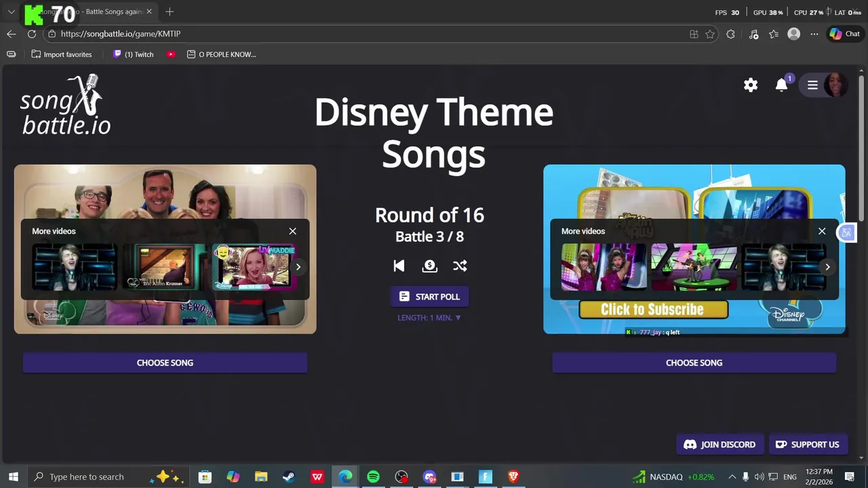Close the Battle Songs tab
The width and height of the screenshot is (868, 488).
point(149,12)
